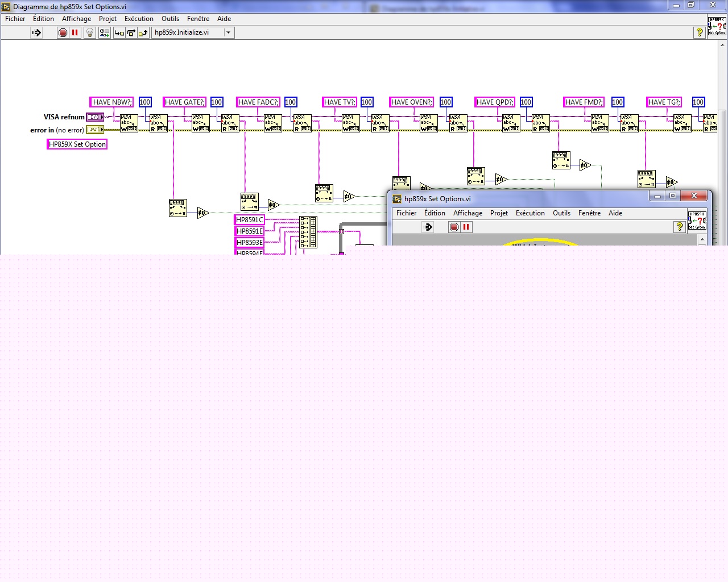Expand the hp859x Initialize.vi call chain dropdown

[x=229, y=32]
